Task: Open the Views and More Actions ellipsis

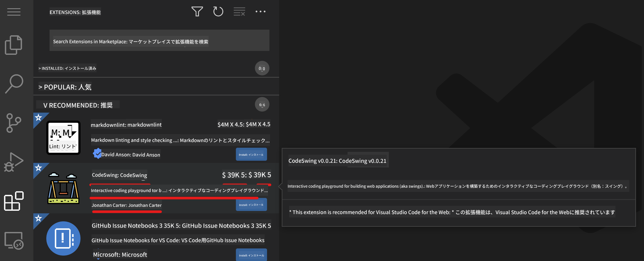Action: tap(260, 11)
